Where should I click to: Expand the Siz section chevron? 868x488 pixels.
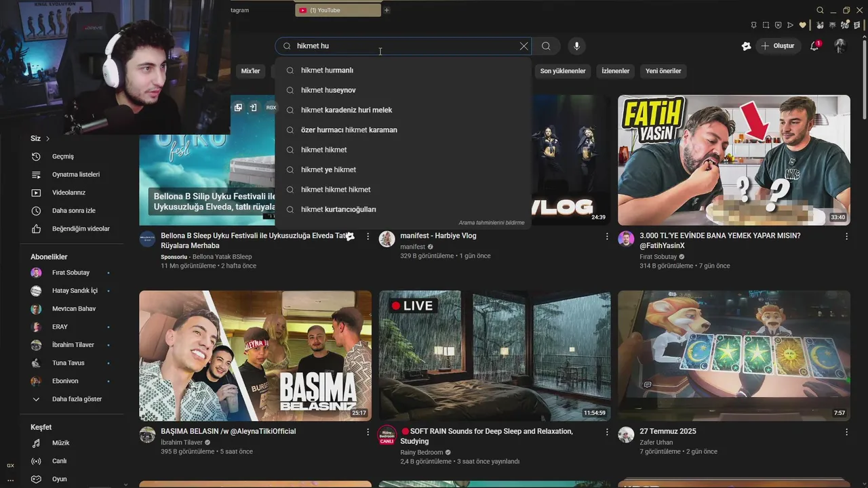pyautogui.click(x=47, y=138)
